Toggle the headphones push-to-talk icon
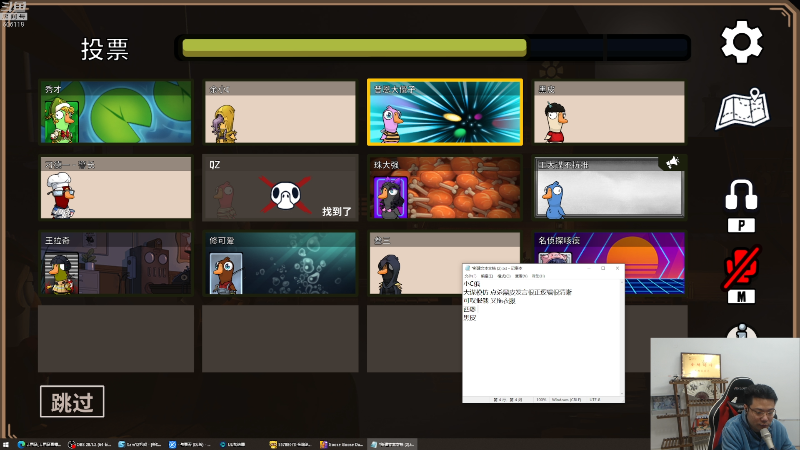Screen dimensions: 800x450 click(741, 194)
